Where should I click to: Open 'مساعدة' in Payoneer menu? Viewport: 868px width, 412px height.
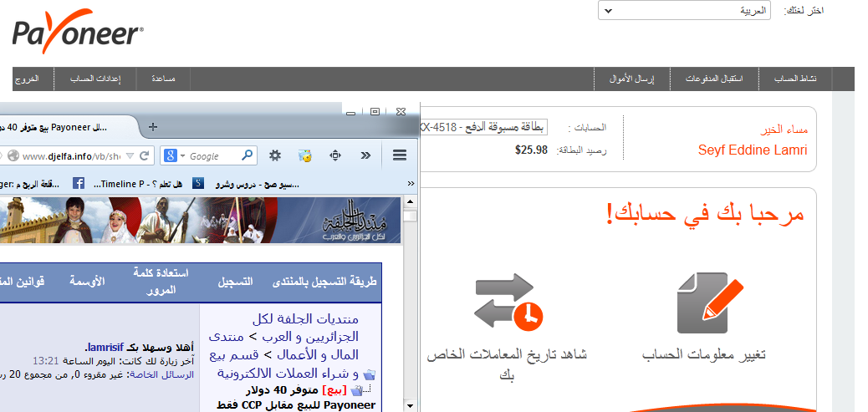tap(164, 79)
